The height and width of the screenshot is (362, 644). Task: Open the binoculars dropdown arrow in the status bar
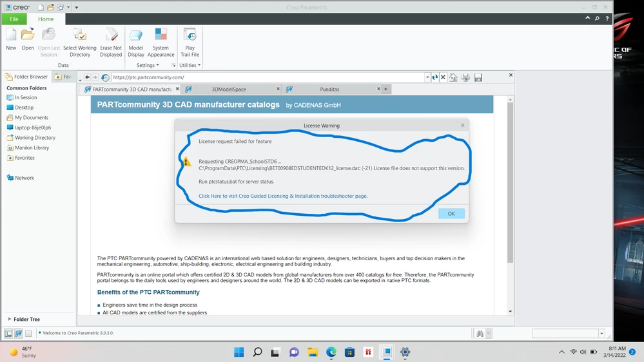(489, 334)
